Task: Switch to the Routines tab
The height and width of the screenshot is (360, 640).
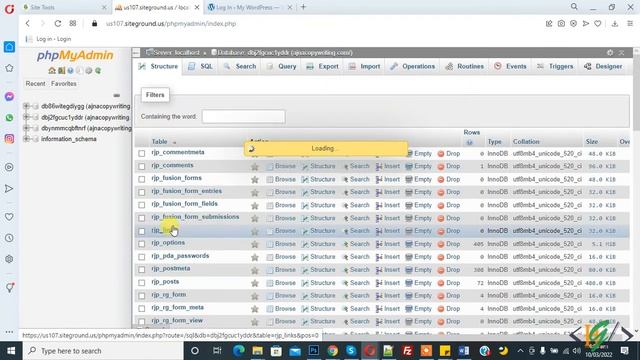Action: pyautogui.click(x=465, y=66)
